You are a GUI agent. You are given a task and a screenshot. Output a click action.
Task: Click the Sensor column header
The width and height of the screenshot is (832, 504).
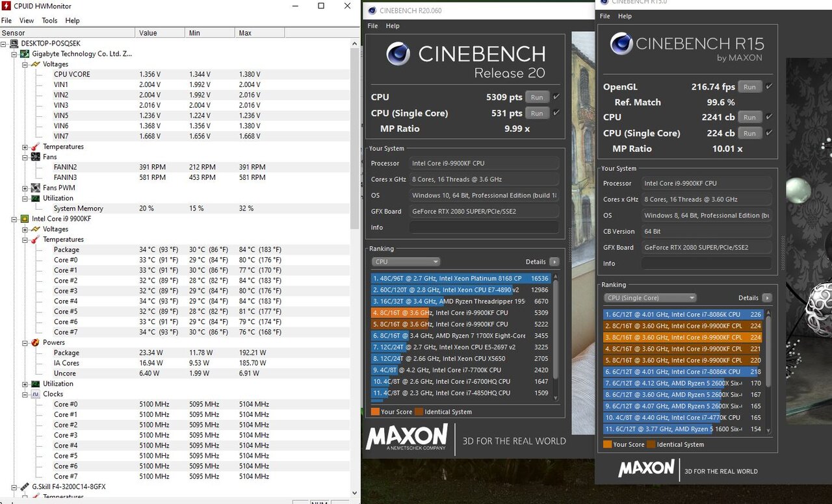(68, 32)
